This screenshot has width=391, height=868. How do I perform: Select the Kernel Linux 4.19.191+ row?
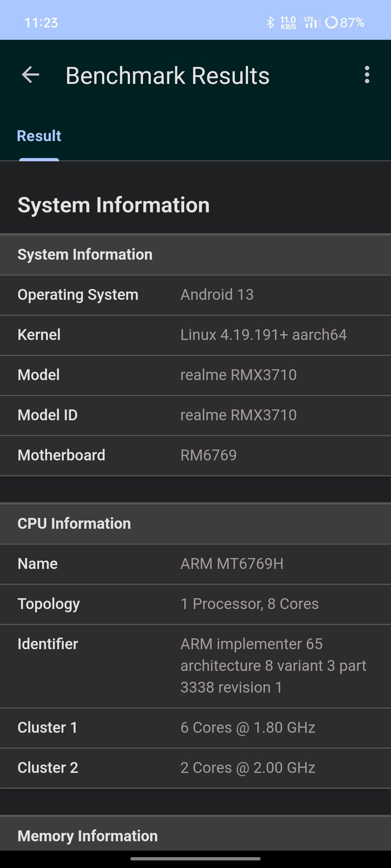click(195, 335)
